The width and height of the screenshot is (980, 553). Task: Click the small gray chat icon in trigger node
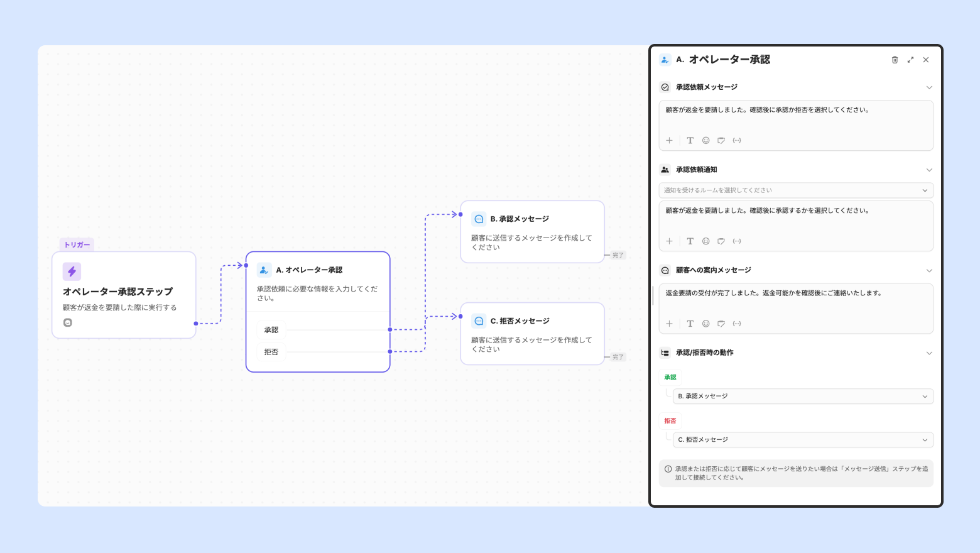pos(68,322)
